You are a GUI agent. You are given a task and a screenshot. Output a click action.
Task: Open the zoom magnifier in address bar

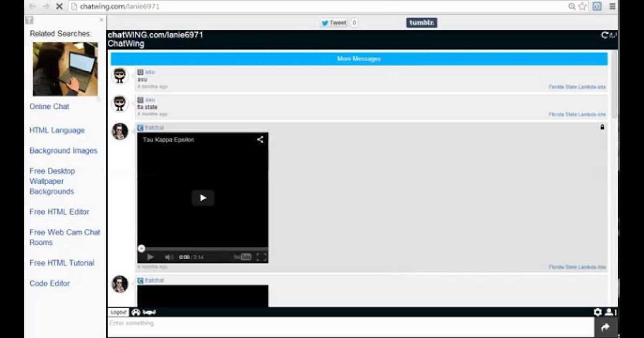(x=572, y=6)
